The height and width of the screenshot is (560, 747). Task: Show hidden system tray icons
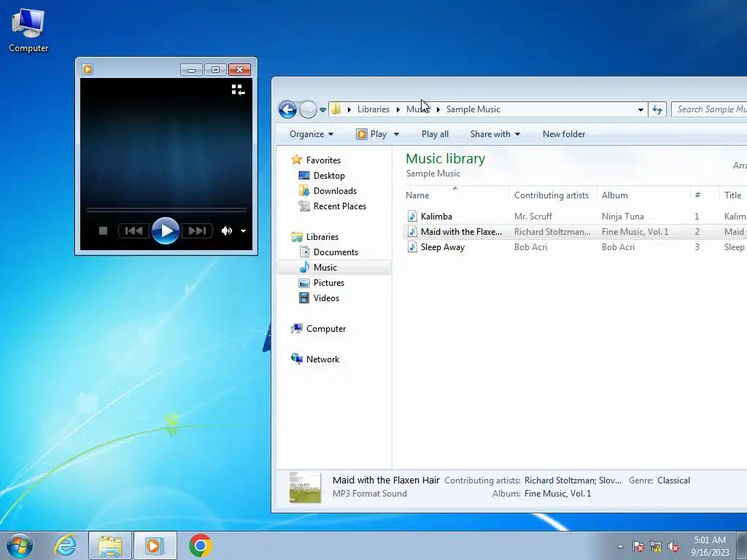(620, 547)
